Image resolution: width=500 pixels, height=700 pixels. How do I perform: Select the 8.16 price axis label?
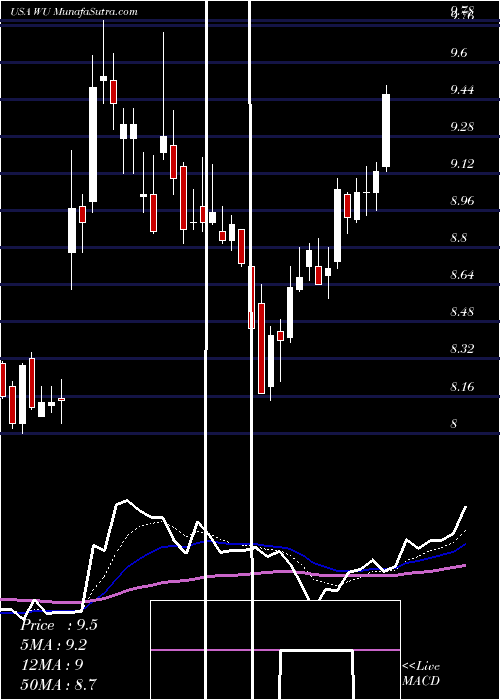[462, 386]
